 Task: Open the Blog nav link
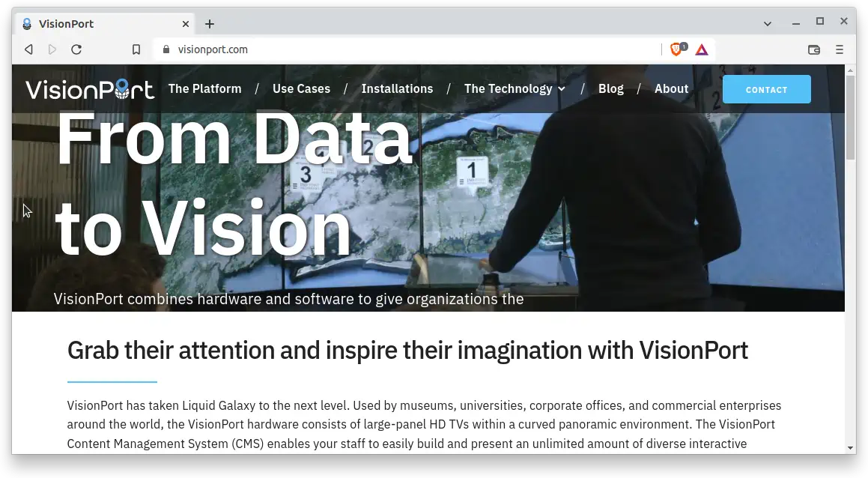click(x=610, y=88)
